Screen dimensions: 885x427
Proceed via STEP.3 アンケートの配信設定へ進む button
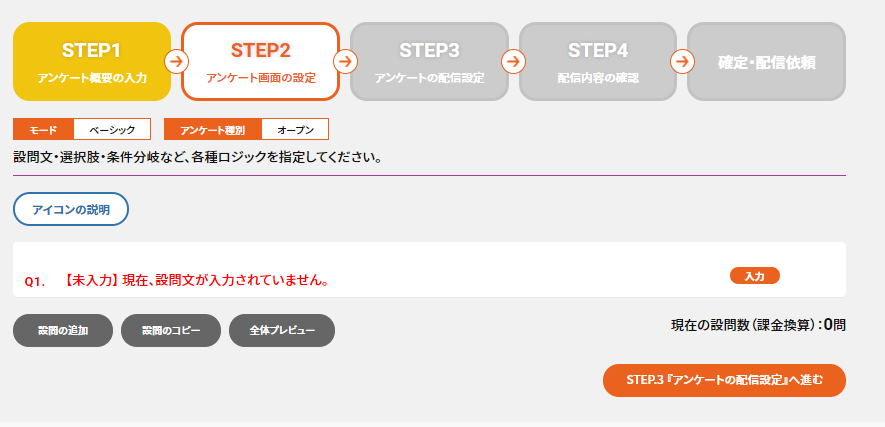coord(724,380)
